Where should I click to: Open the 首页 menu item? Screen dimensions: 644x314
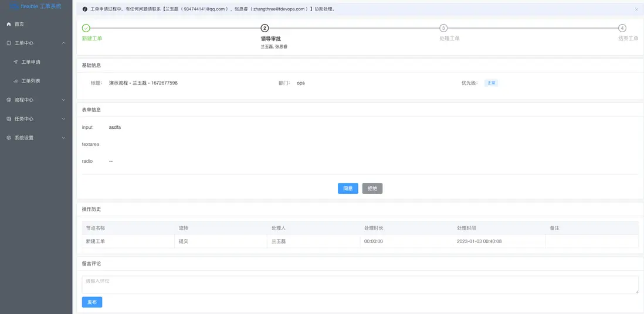pos(36,24)
